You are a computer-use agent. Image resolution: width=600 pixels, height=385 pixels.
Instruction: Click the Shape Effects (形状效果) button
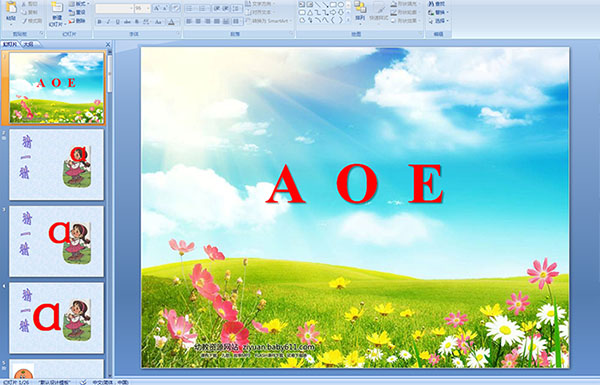tap(406, 20)
